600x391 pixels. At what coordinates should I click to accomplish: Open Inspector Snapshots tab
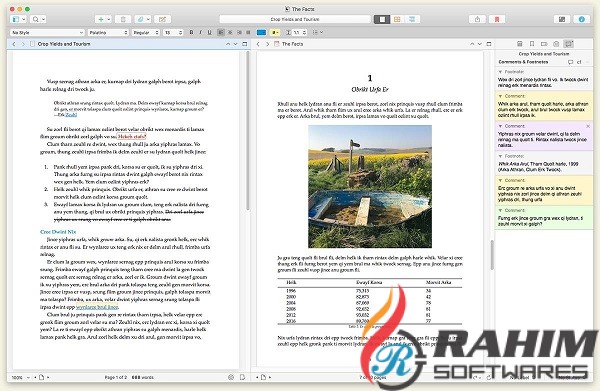[556, 44]
